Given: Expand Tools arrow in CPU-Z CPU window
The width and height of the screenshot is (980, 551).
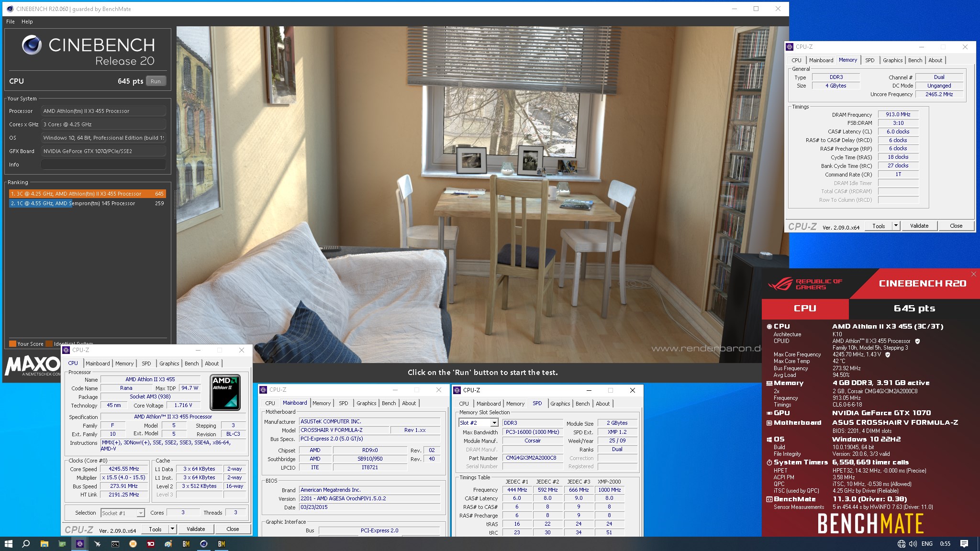Looking at the screenshot, I should pos(172,529).
